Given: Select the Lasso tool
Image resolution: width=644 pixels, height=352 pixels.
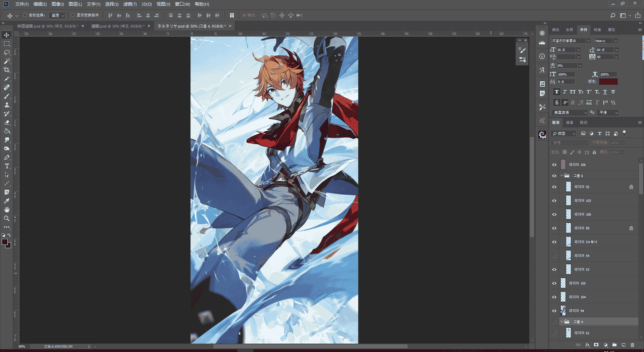Looking at the screenshot, I should point(7,53).
